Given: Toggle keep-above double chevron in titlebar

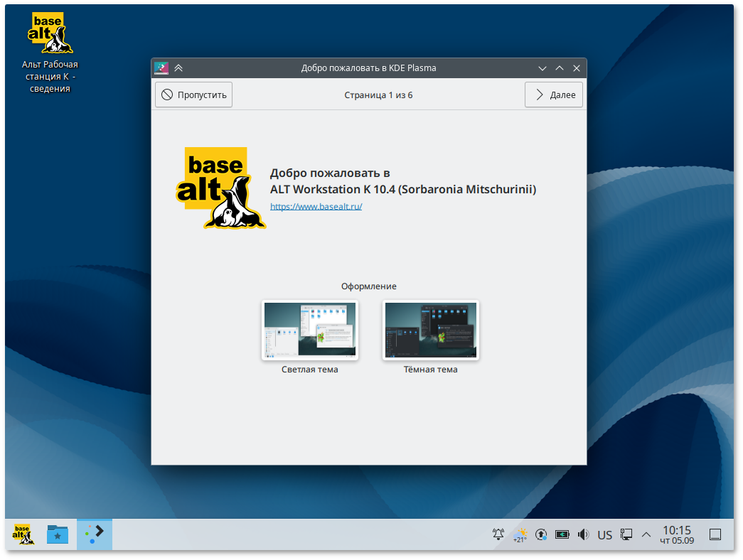Looking at the screenshot, I should 178,68.
